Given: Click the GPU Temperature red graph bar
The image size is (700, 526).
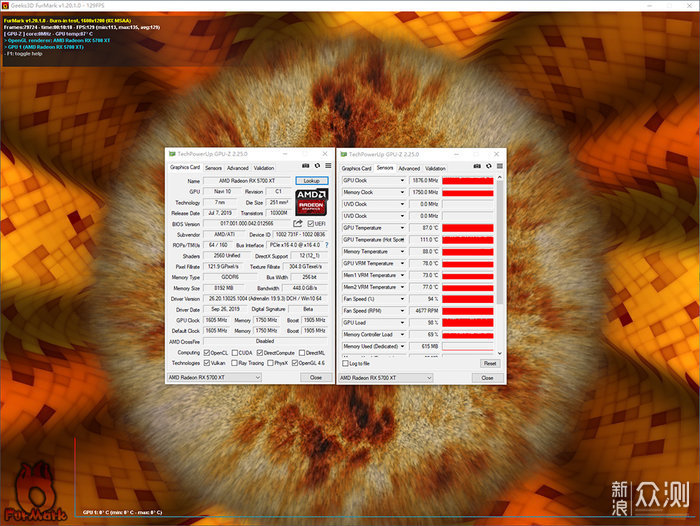Looking at the screenshot, I should point(468,228).
